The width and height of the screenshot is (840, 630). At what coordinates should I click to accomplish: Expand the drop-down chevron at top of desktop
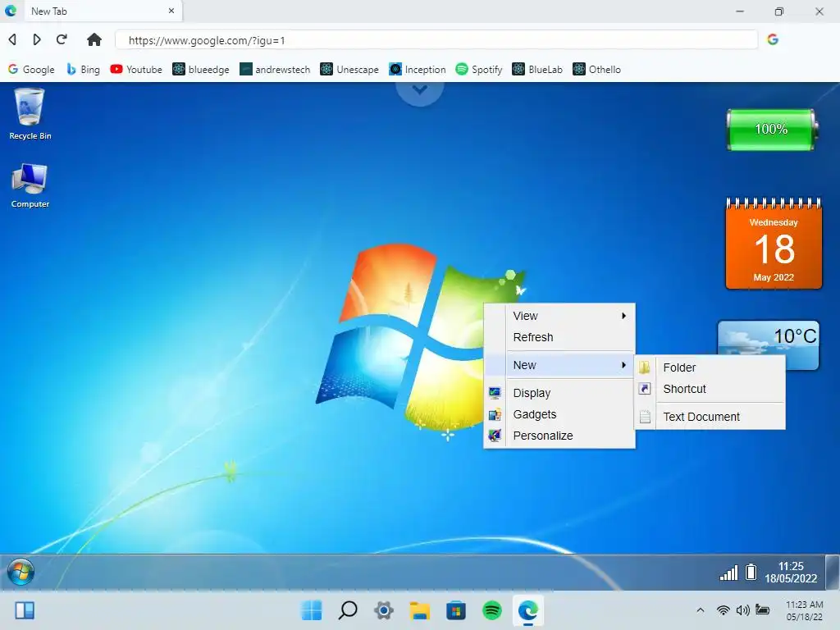pos(420,91)
